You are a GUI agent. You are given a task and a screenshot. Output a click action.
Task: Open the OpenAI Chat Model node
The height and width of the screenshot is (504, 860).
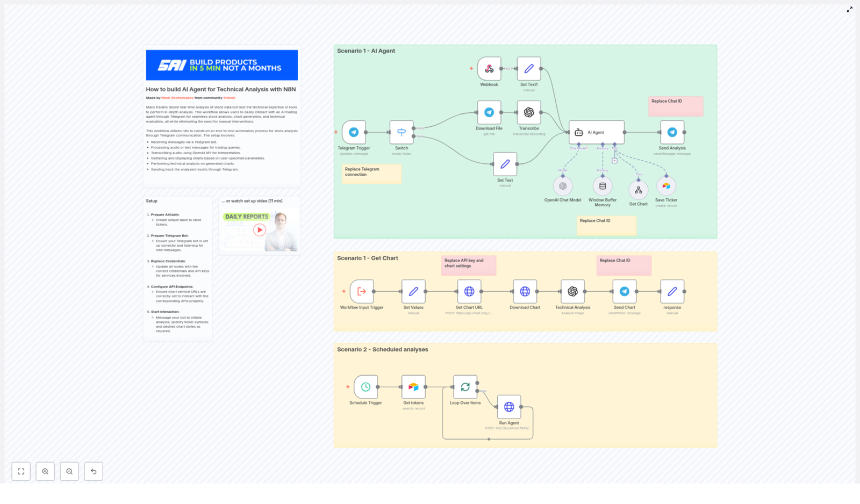[562, 185]
